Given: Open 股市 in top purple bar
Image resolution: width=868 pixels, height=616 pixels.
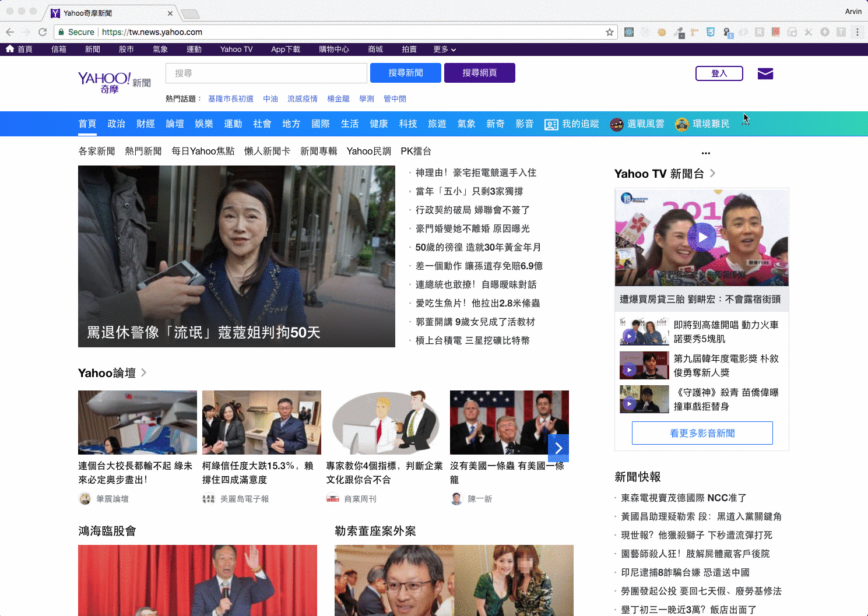Looking at the screenshot, I should click(126, 50).
